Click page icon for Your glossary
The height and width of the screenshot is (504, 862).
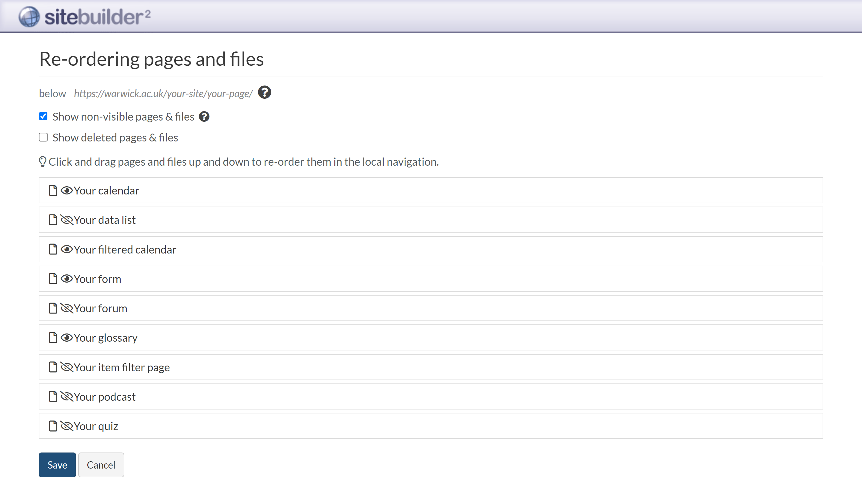click(x=53, y=338)
